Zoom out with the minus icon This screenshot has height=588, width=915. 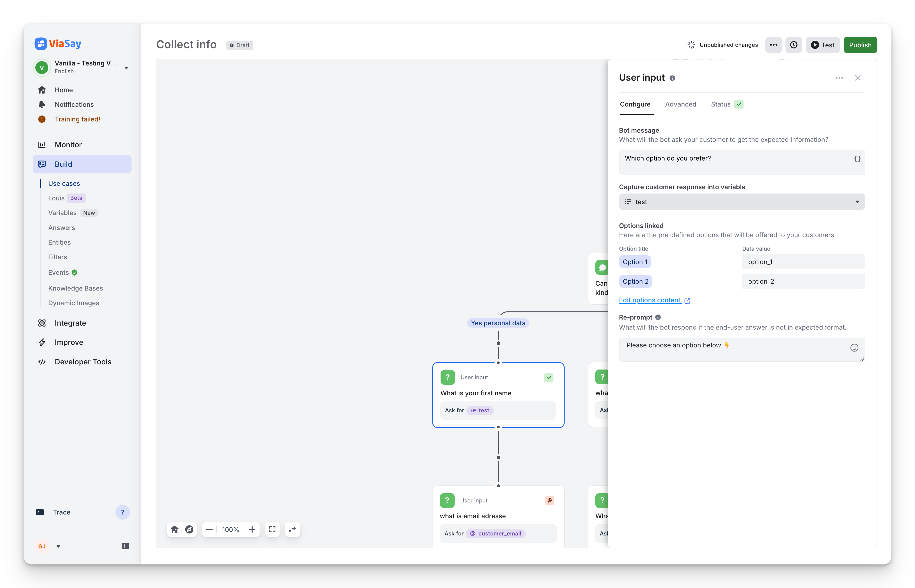click(x=209, y=530)
